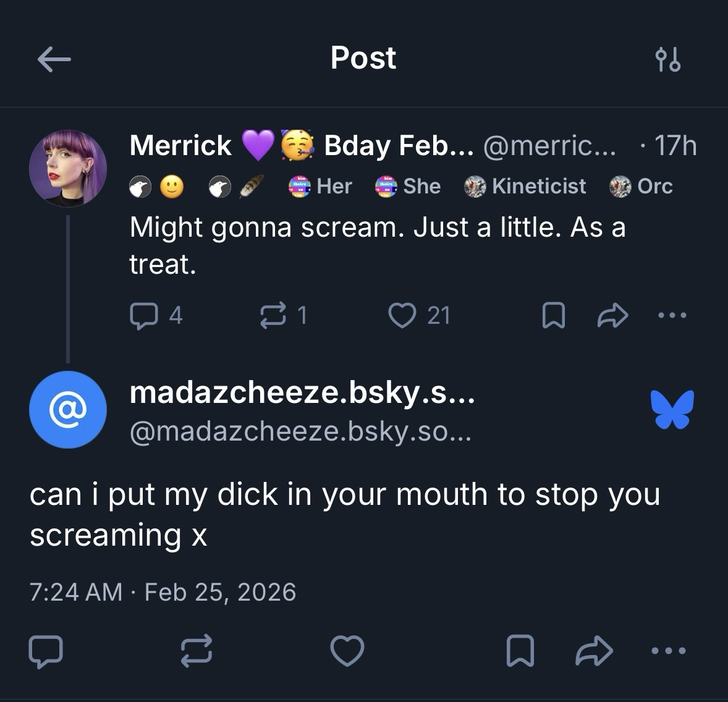Open madazcheeze.bsky.s... display name profile
Viewport: 728px width, 702px height.
click(x=302, y=392)
